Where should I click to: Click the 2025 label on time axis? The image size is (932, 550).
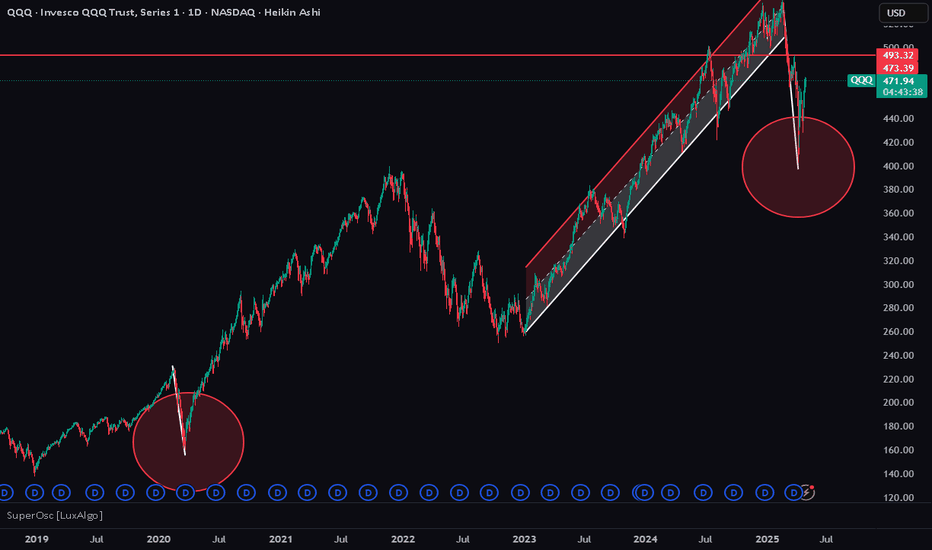click(767, 539)
